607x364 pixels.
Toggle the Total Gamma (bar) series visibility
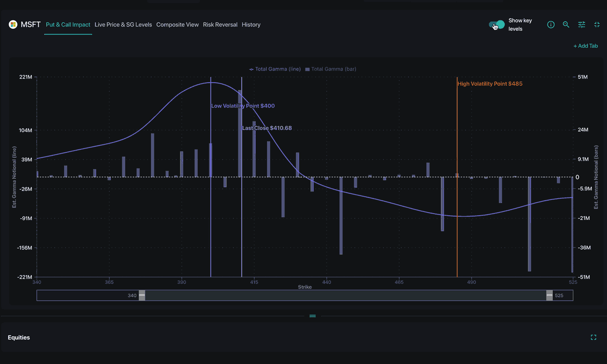tap(333, 69)
